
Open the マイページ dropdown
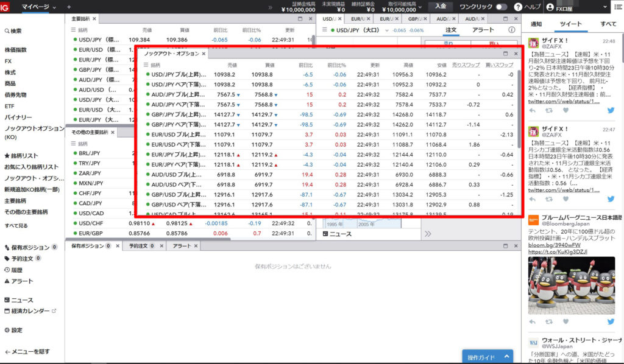(38, 7)
